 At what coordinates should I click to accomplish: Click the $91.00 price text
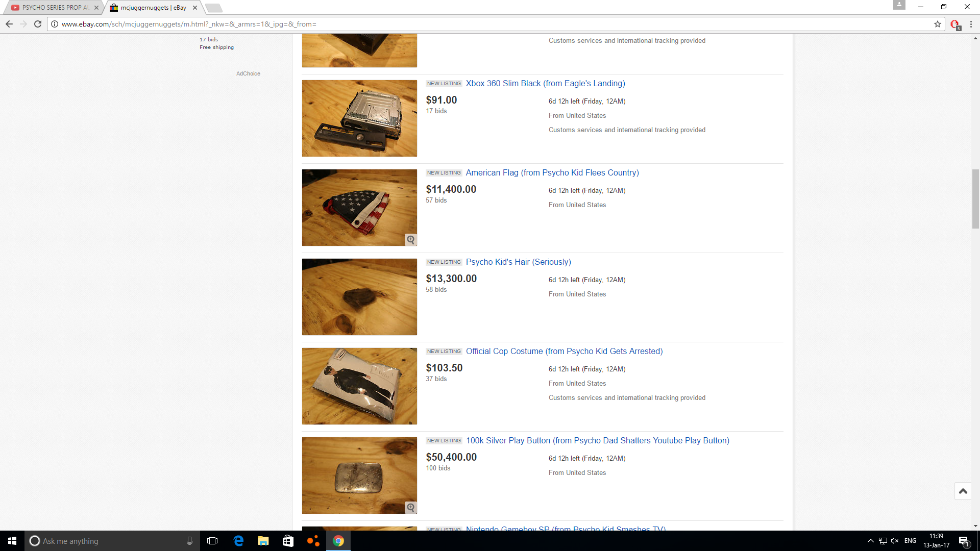click(x=442, y=100)
